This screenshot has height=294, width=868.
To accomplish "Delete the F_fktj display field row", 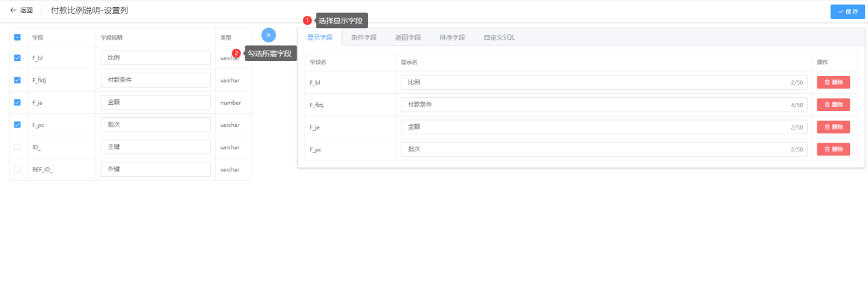I will pos(833,104).
